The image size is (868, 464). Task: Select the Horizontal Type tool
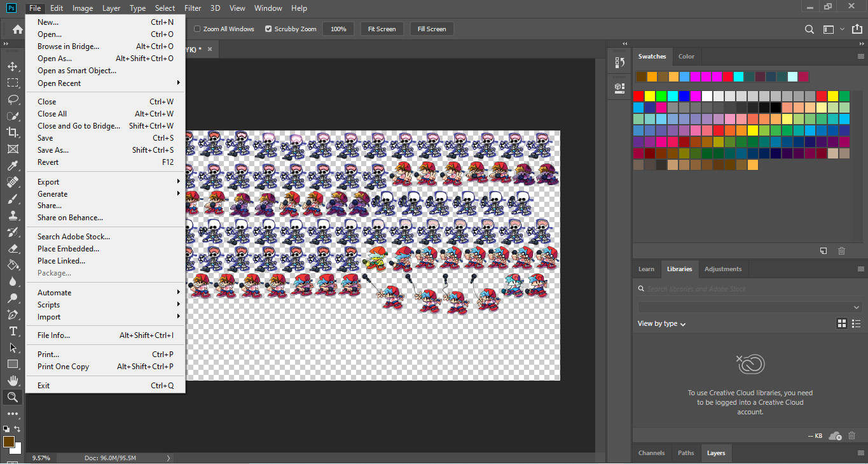click(x=13, y=331)
